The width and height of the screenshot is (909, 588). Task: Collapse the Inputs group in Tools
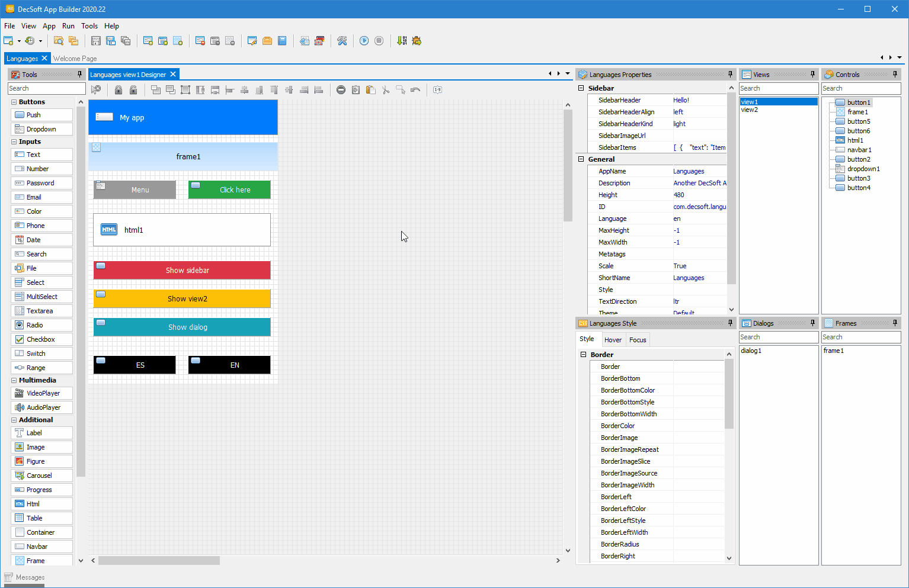click(14, 142)
